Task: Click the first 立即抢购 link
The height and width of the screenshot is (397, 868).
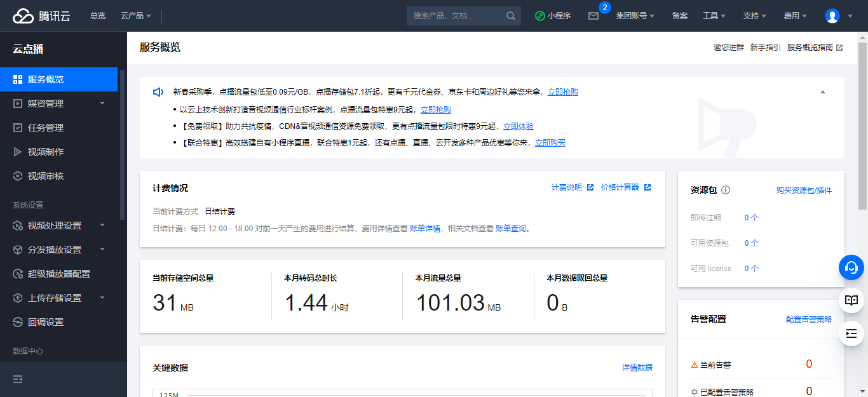Action: tap(563, 92)
